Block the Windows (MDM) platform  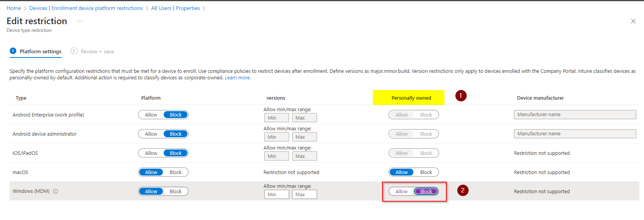(x=176, y=191)
